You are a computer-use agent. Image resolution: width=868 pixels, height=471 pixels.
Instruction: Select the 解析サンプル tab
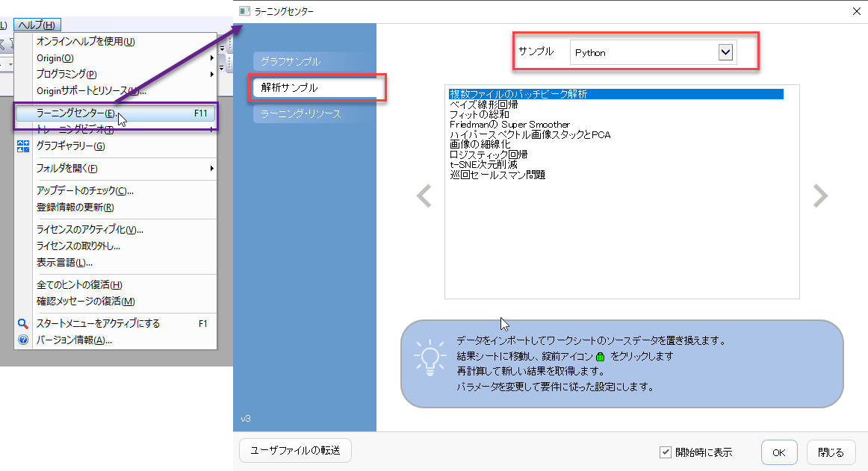click(x=314, y=87)
